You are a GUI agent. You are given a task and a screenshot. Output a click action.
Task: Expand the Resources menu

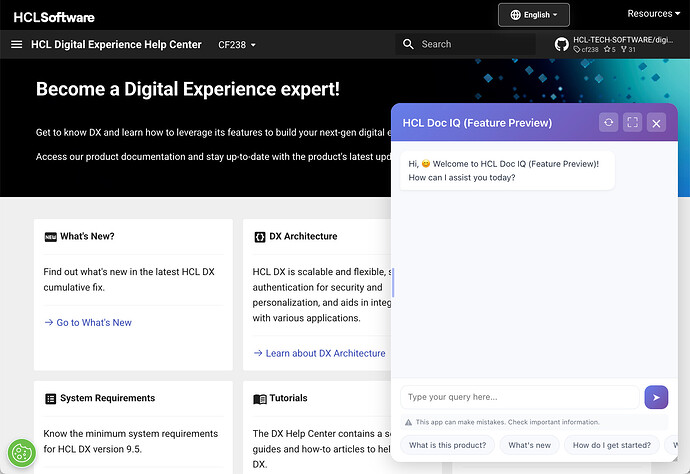(653, 14)
